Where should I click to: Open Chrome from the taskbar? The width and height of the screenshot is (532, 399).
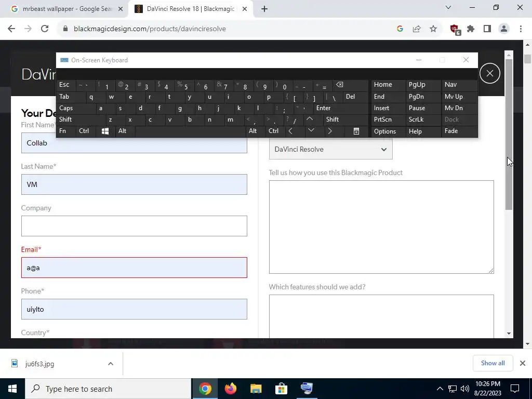pyautogui.click(x=205, y=389)
